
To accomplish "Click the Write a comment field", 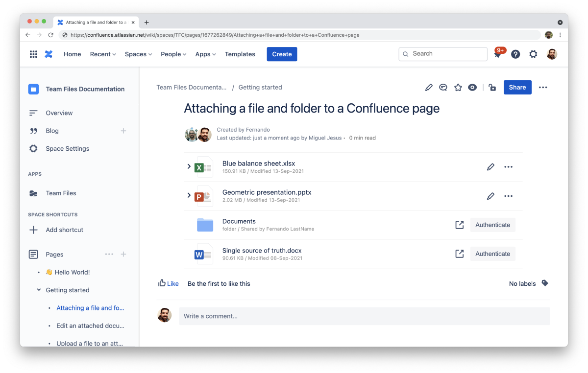I will tap(364, 316).
